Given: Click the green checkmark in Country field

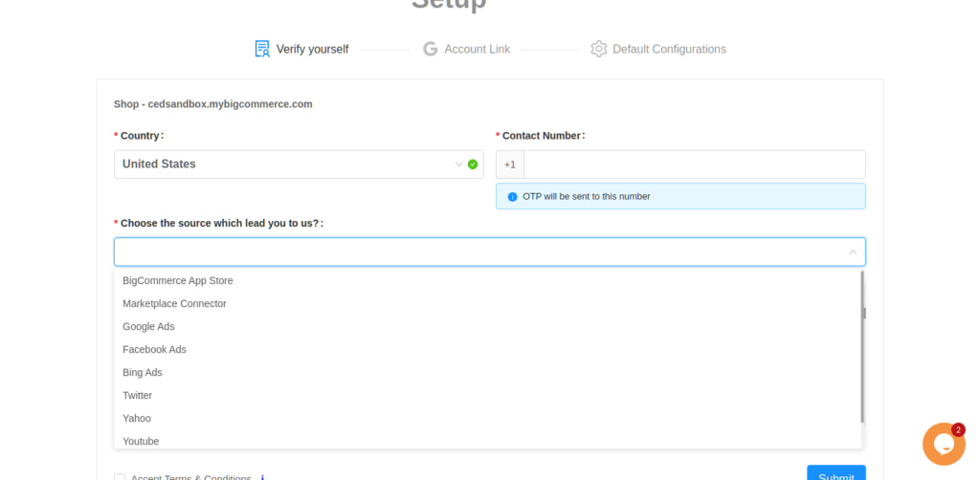Looking at the screenshot, I should (473, 164).
